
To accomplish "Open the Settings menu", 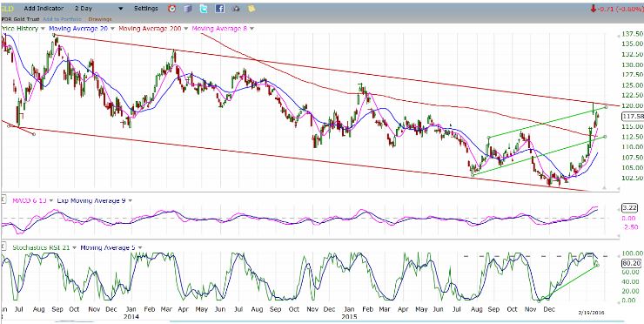I will pos(146,8).
